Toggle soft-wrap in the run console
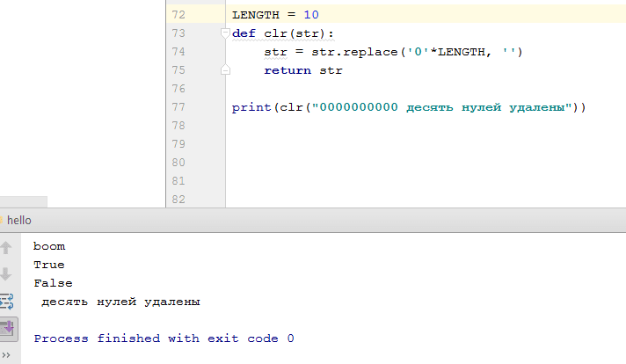 click(7, 301)
